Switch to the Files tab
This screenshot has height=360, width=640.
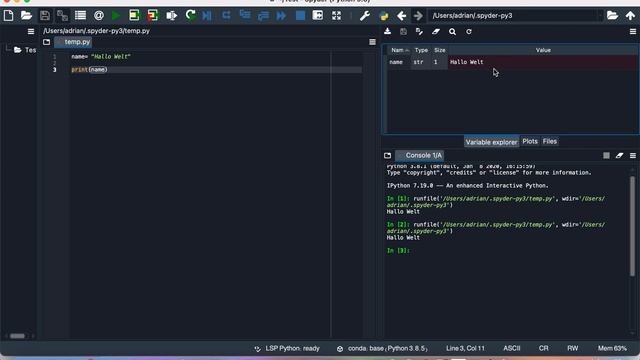[x=550, y=141]
